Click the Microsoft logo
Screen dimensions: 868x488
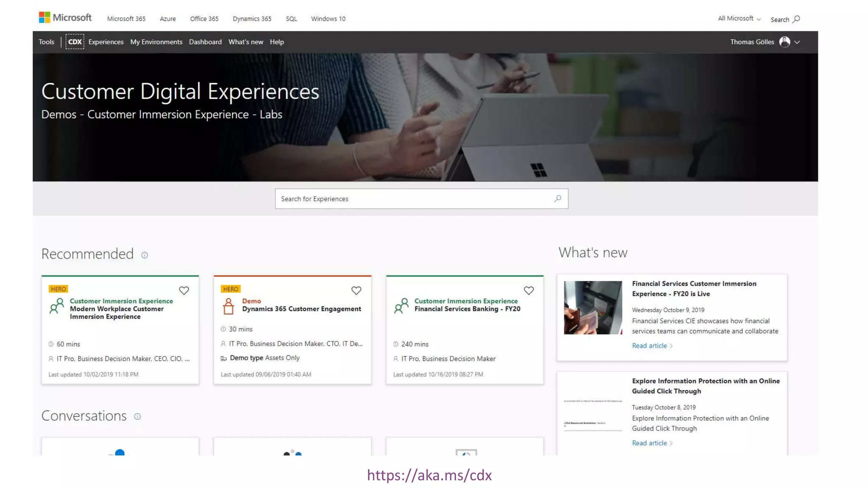65,18
